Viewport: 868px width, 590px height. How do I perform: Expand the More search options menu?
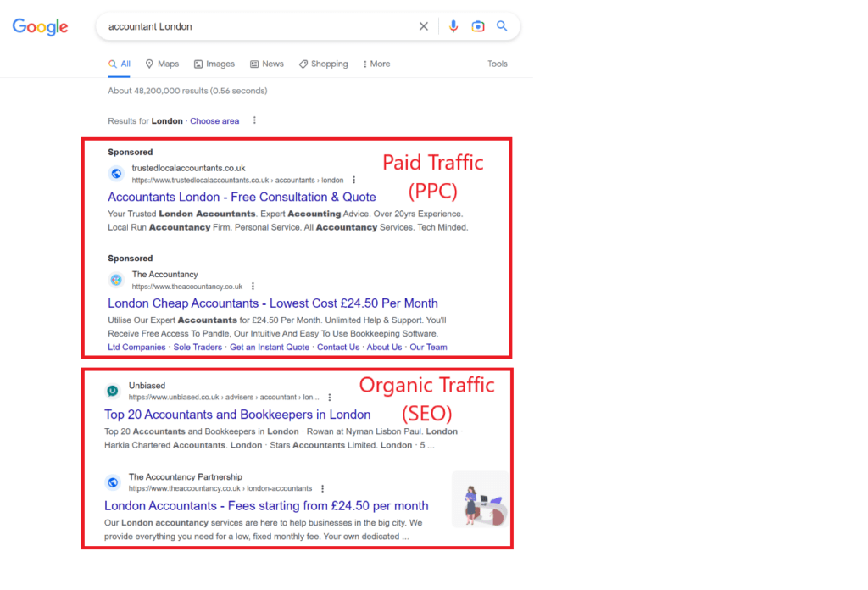pyautogui.click(x=376, y=64)
